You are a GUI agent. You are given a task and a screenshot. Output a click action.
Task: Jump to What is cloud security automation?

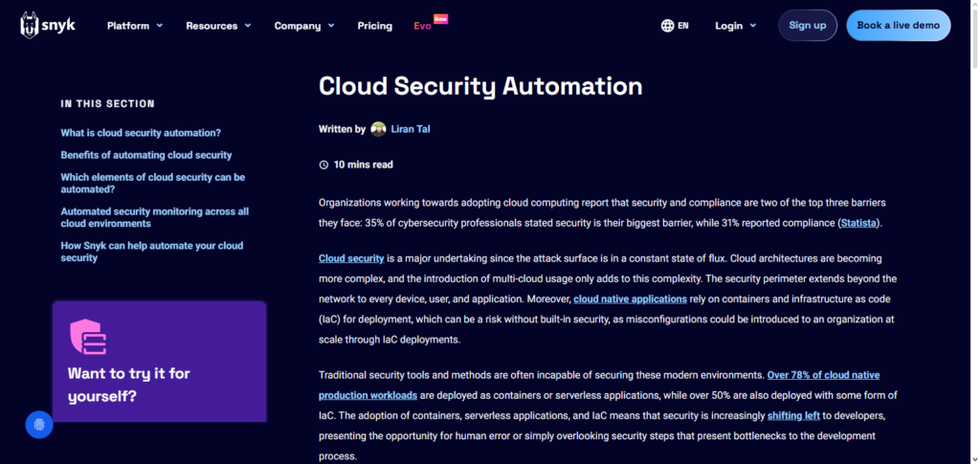[141, 133]
